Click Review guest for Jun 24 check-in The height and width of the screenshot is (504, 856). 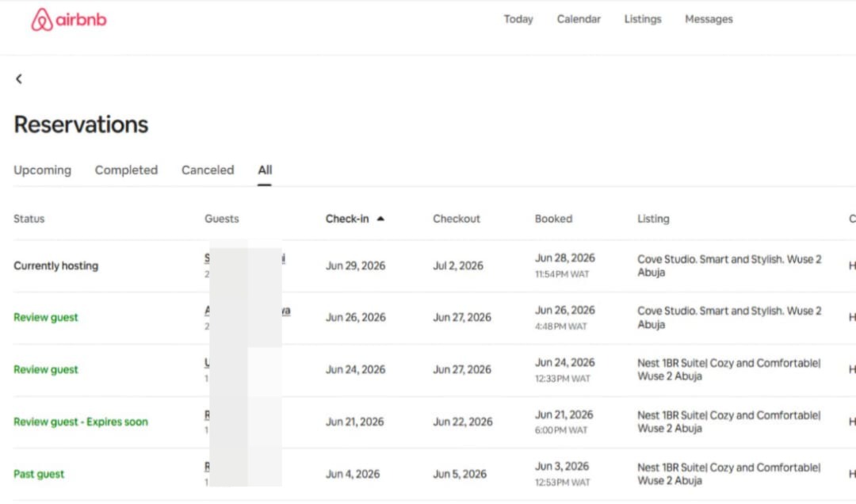point(46,369)
